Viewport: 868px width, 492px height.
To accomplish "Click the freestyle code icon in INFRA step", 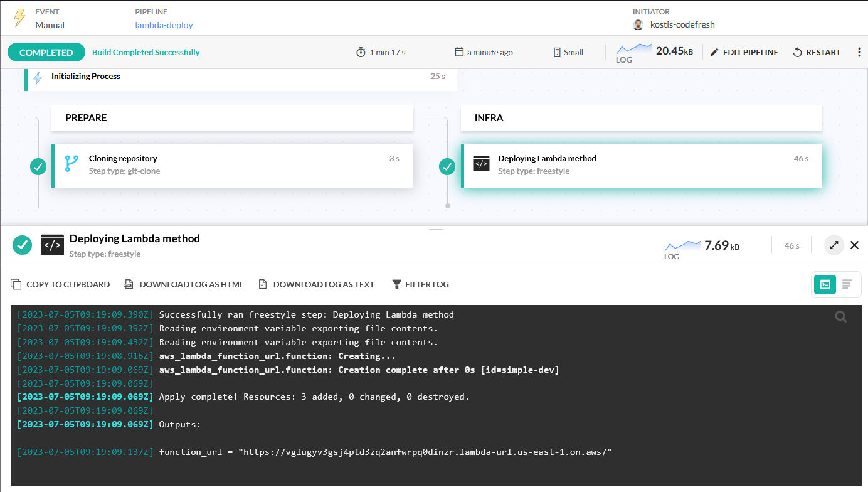I will [481, 164].
